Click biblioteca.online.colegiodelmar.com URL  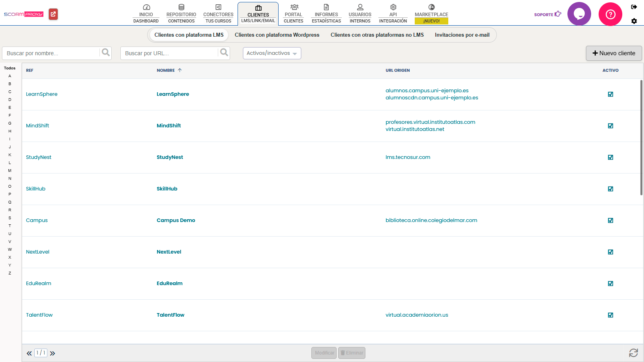point(431,220)
